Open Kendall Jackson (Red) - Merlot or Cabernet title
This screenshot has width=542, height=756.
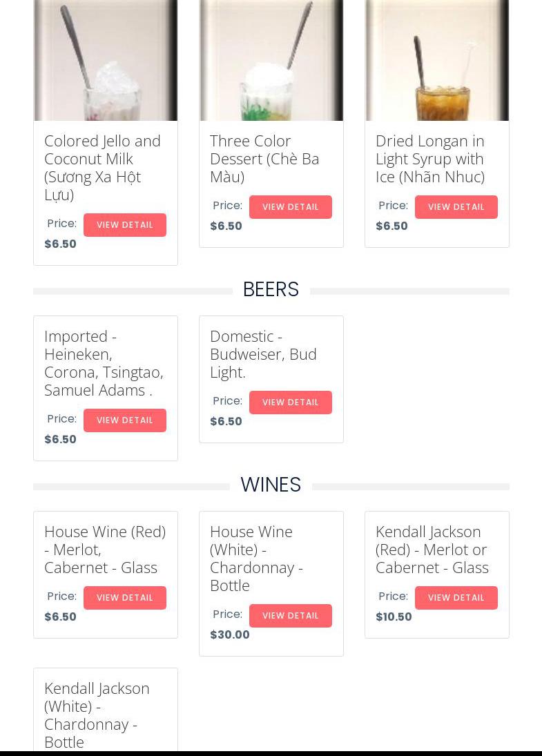(x=432, y=549)
